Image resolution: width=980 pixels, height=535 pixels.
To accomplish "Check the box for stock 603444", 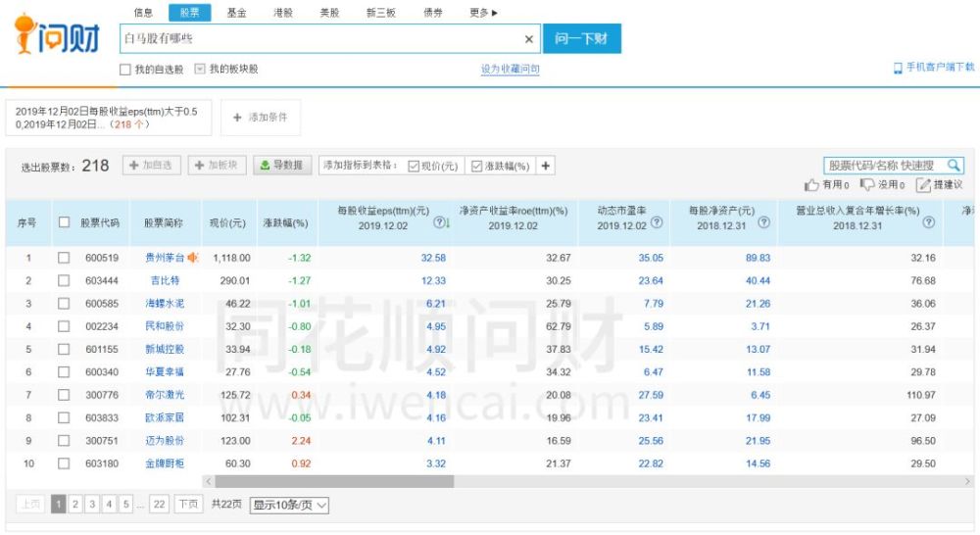I will pyautogui.click(x=64, y=280).
